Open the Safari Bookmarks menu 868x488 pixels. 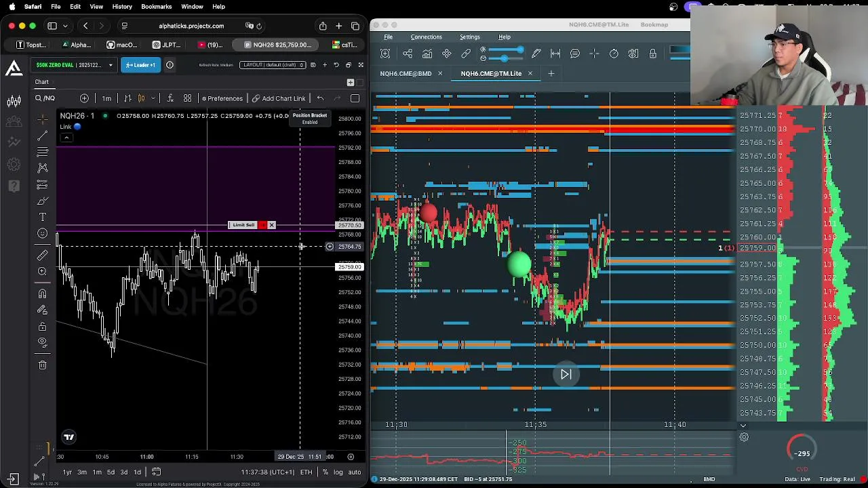(156, 6)
